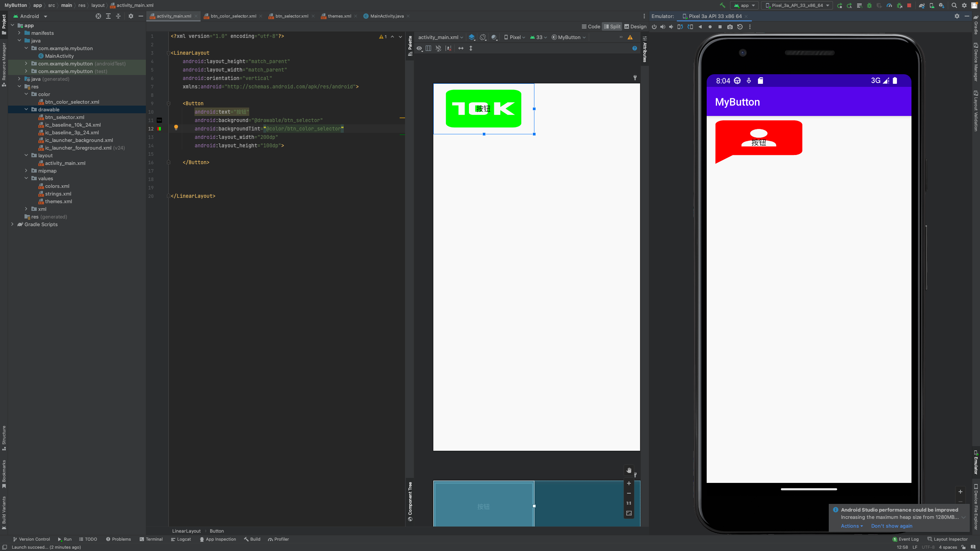The width and height of the screenshot is (980, 551).
Task: Click the red Stop app button
Action: coord(909,5)
